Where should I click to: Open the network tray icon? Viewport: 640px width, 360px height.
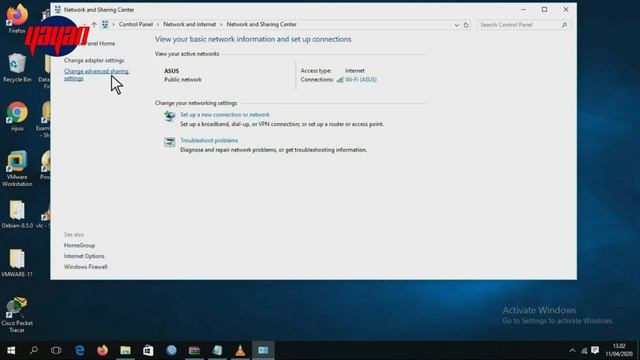pyautogui.click(x=584, y=351)
